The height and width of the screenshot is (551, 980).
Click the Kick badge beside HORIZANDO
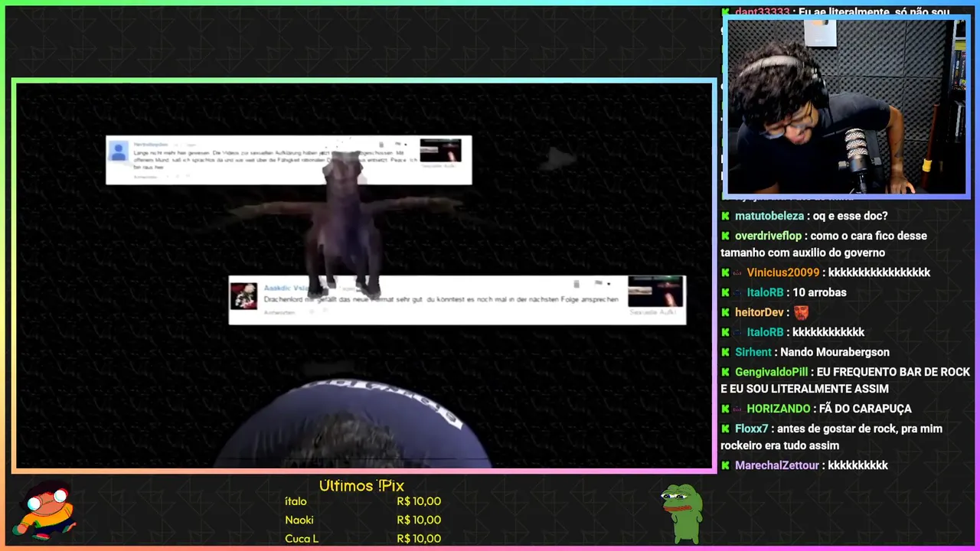725,409
